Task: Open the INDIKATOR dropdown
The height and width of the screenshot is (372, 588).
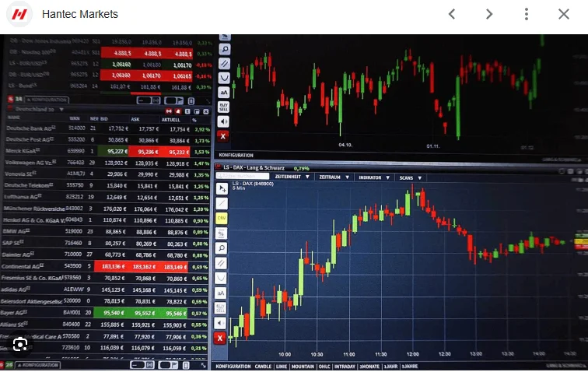Action: [x=374, y=177]
